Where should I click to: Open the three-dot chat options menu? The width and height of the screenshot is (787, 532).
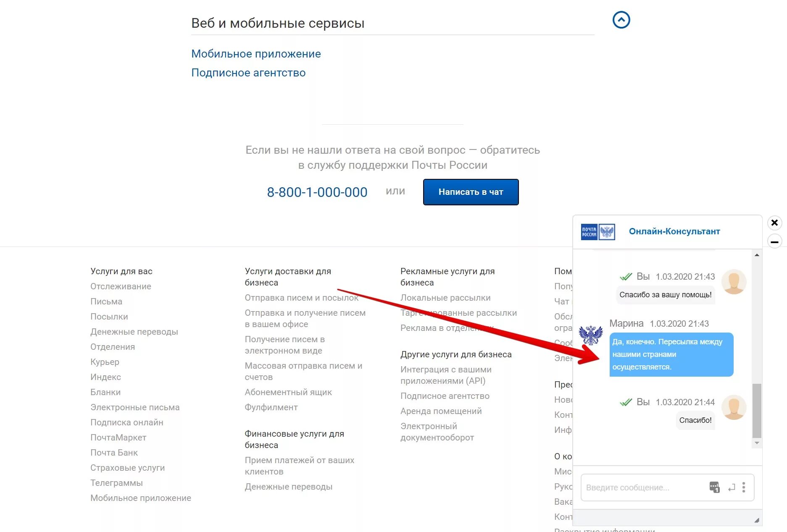[x=744, y=487]
